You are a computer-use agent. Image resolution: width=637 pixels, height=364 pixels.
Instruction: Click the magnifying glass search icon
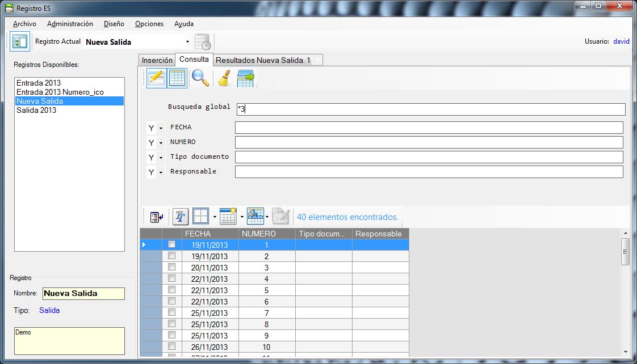pyautogui.click(x=200, y=78)
